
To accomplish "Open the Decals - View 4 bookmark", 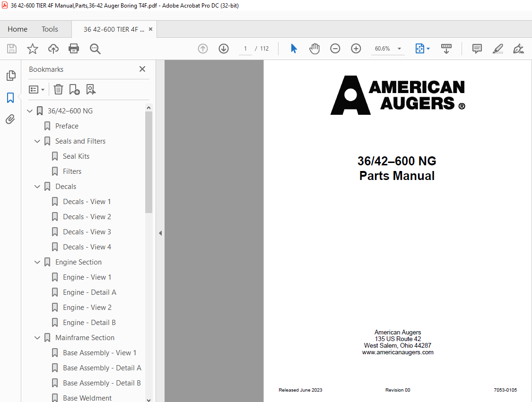I will pos(87,247).
